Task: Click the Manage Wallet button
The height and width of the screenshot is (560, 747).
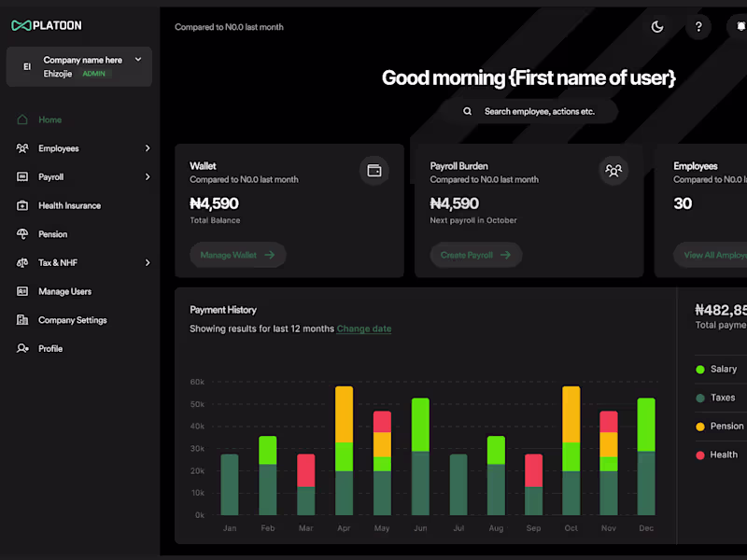Action: pos(238,255)
